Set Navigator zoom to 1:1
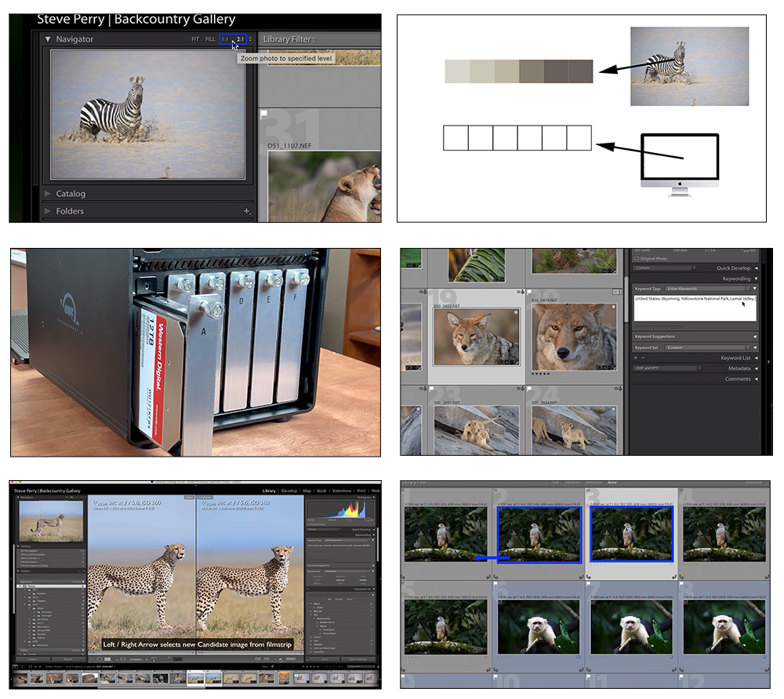 [x=226, y=39]
